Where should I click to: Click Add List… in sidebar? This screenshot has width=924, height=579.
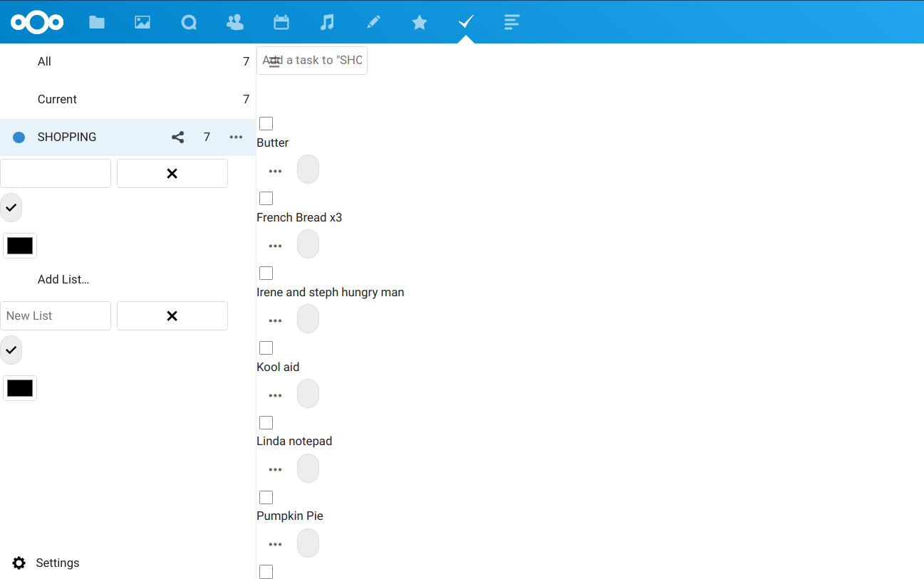point(63,279)
